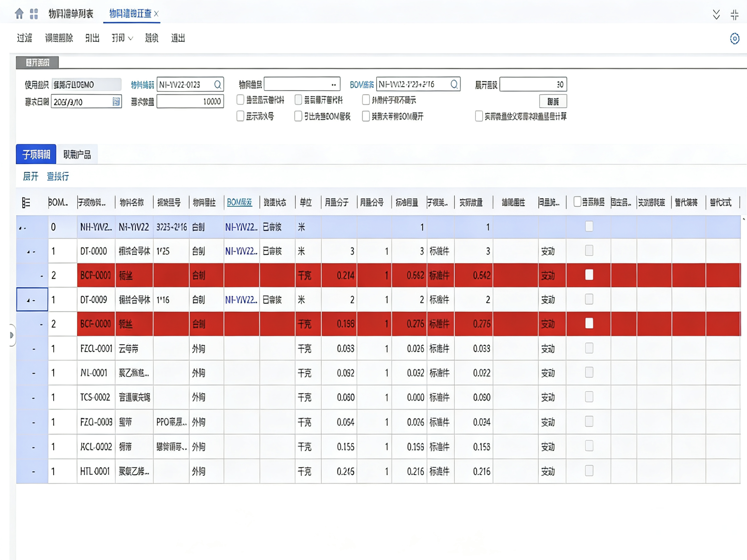Click search icon in BOM版本 field

coord(454,84)
